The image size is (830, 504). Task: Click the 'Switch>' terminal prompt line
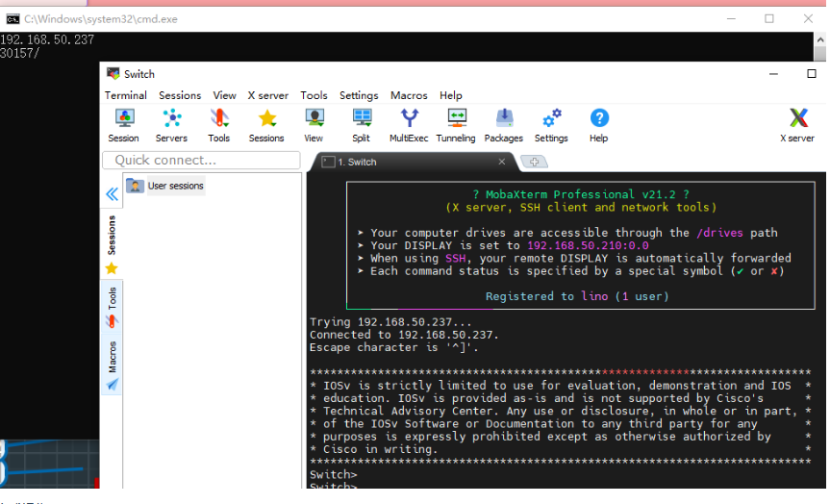(x=334, y=474)
